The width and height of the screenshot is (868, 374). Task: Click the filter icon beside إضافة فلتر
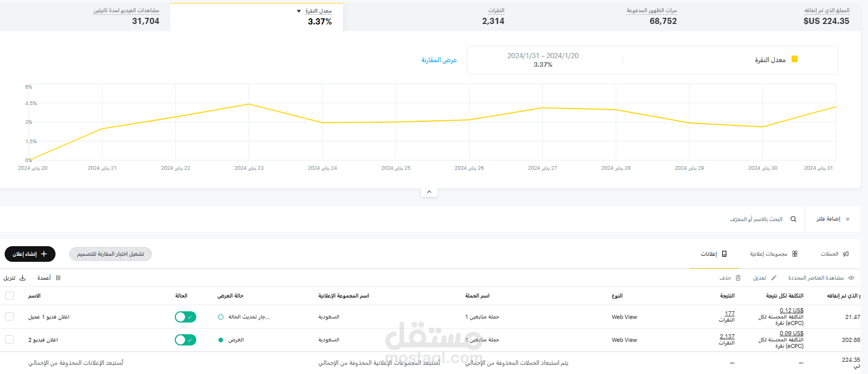(x=848, y=219)
